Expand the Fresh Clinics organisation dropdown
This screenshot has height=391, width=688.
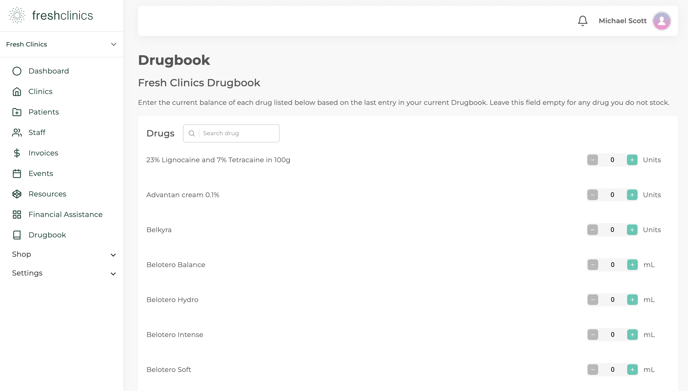click(x=61, y=44)
